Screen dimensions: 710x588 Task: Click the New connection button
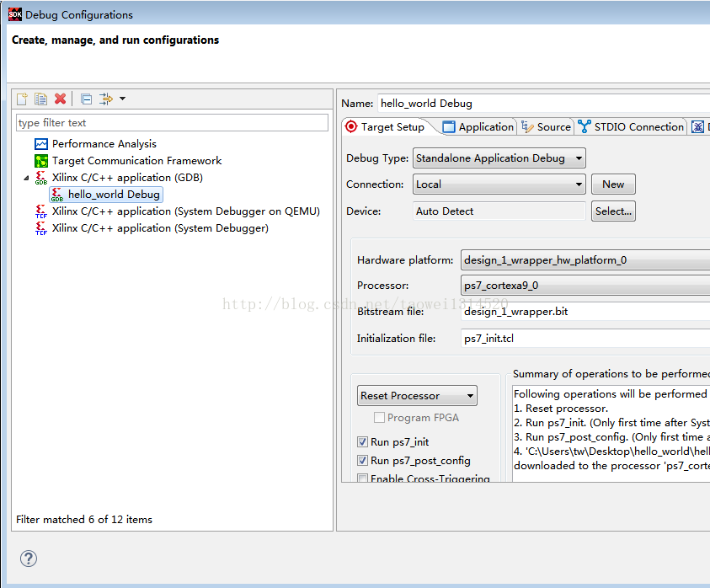click(x=613, y=184)
